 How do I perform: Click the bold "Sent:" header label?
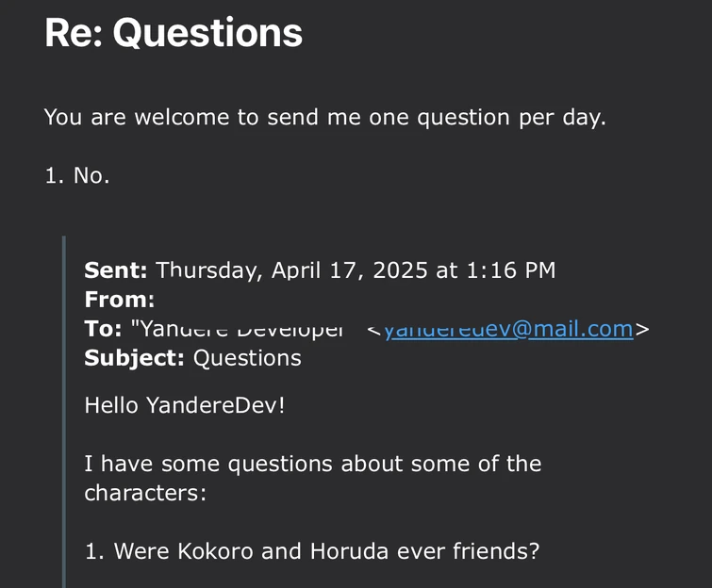pos(116,270)
